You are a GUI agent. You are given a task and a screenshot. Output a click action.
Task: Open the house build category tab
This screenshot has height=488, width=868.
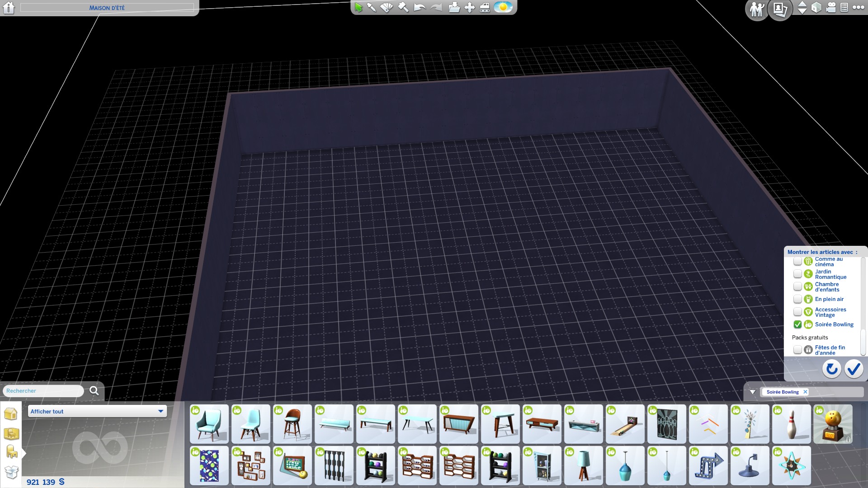11,413
